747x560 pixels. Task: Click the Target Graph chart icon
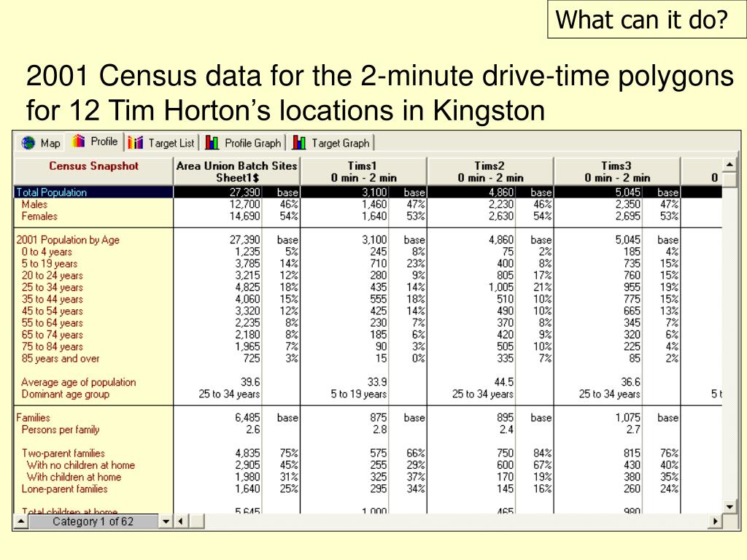299,142
